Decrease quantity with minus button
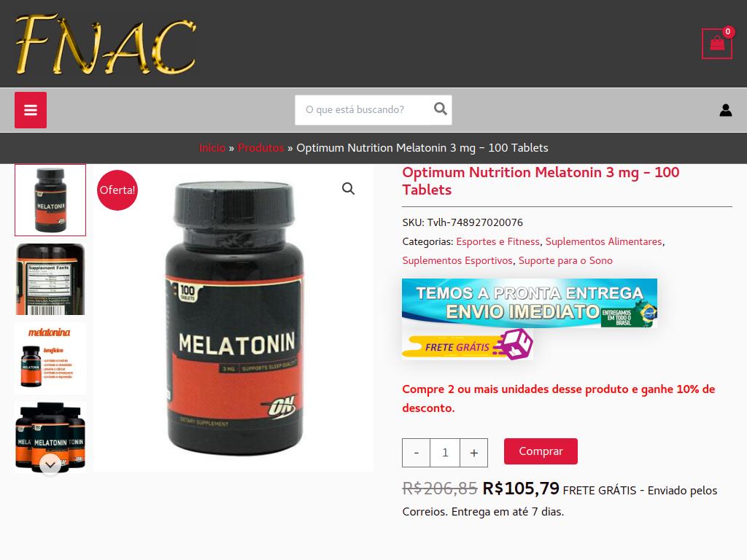This screenshot has height=560, width=747. click(x=417, y=452)
